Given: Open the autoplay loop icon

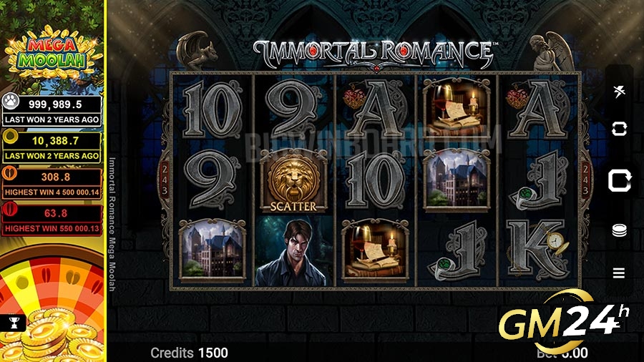Looking at the screenshot, I should [x=619, y=129].
